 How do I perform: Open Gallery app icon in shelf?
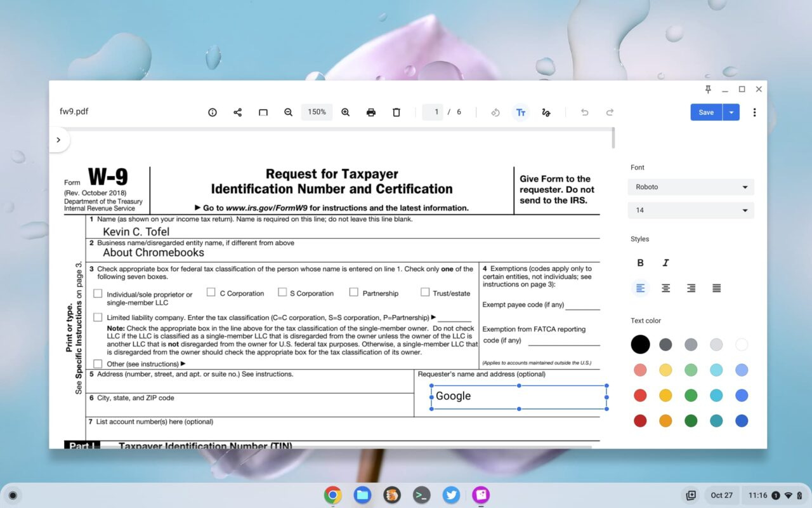click(x=481, y=495)
